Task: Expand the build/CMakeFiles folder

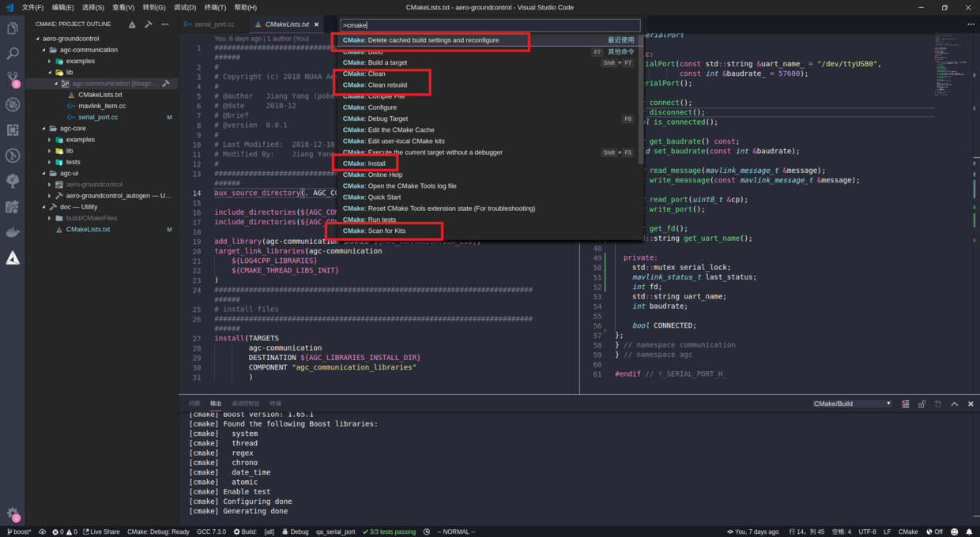Action: pos(49,218)
